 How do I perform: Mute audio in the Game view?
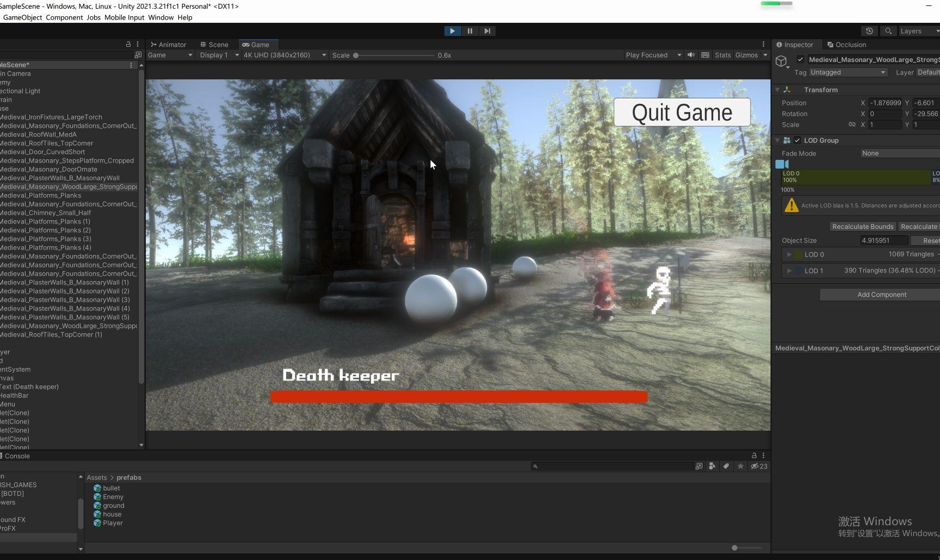coord(691,55)
